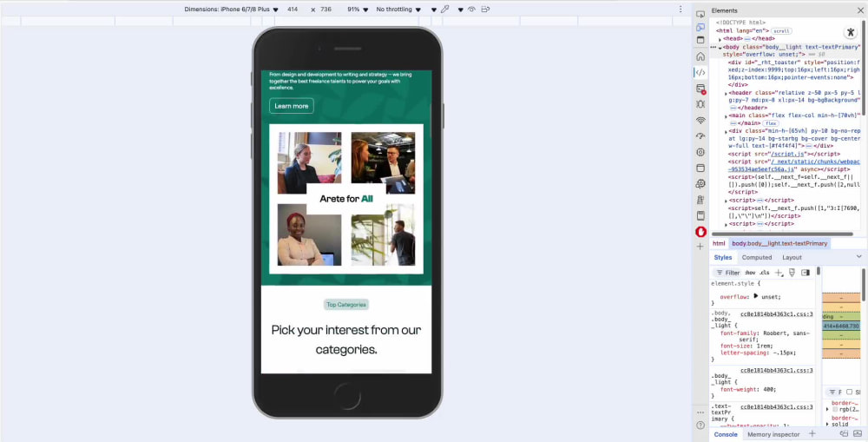The width and height of the screenshot is (868, 442).
Task: Select html in the breadcrumb bar
Action: [x=719, y=243]
